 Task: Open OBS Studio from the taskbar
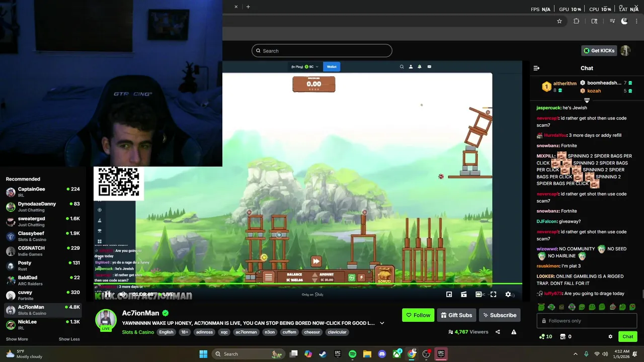[x=427, y=354]
